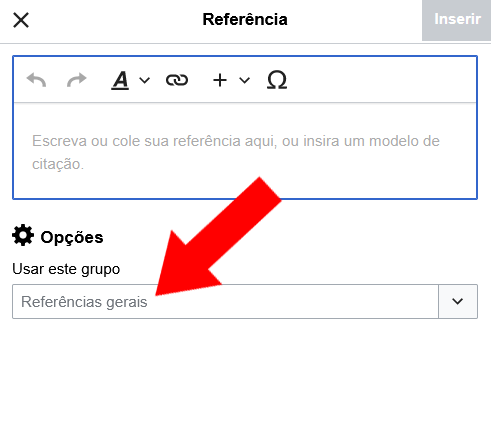Expand the chevron beside the plus icon

click(x=245, y=80)
